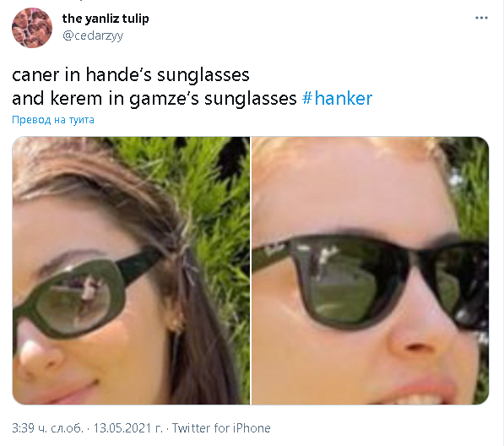Click the large lens of the black sunglasses
Image resolution: width=504 pixels, height=446 pixels.
[349, 282]
